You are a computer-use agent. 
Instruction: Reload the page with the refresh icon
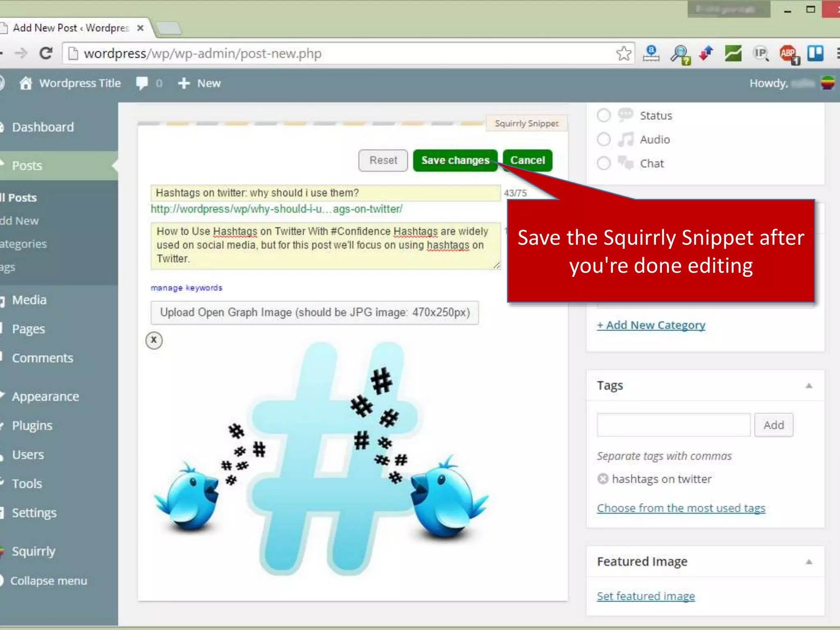(46, 53)
